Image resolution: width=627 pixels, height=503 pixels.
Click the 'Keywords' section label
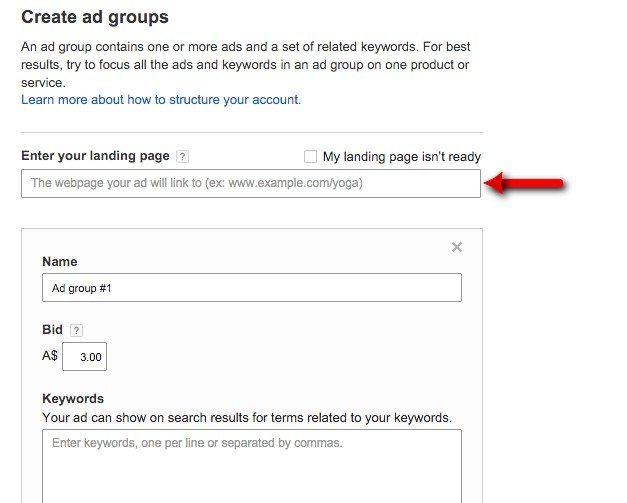pyautogui.click(x=73, y=399)
